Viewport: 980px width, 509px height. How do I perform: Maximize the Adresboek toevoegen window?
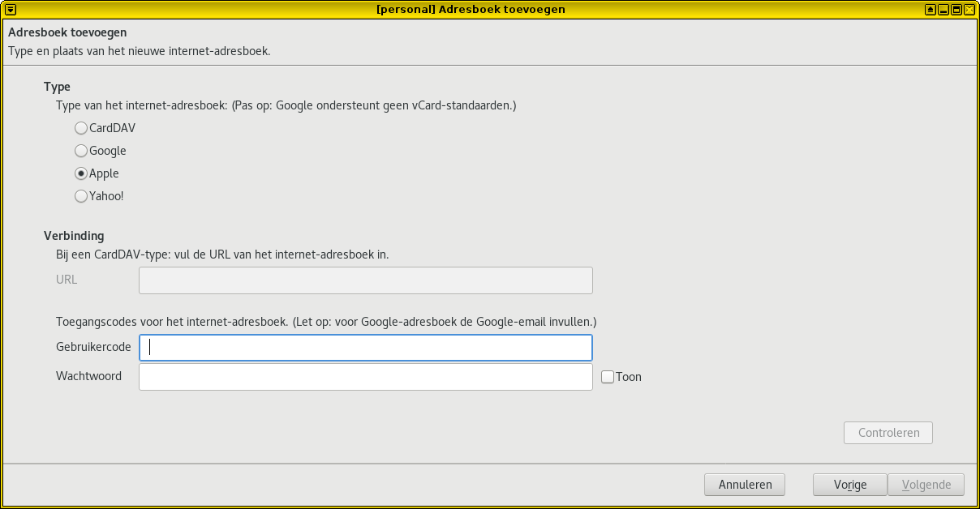click(x=956, y=10)
